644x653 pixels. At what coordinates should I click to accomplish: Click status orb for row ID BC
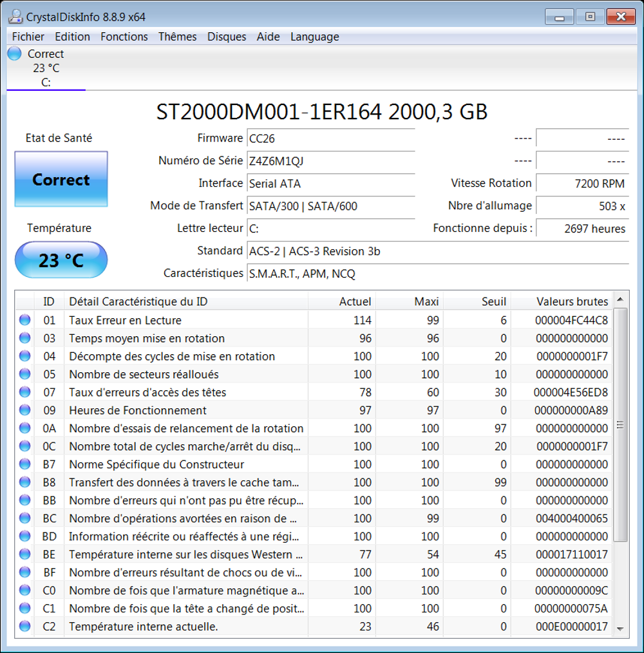pyautogui.click(x=25, y=518)
